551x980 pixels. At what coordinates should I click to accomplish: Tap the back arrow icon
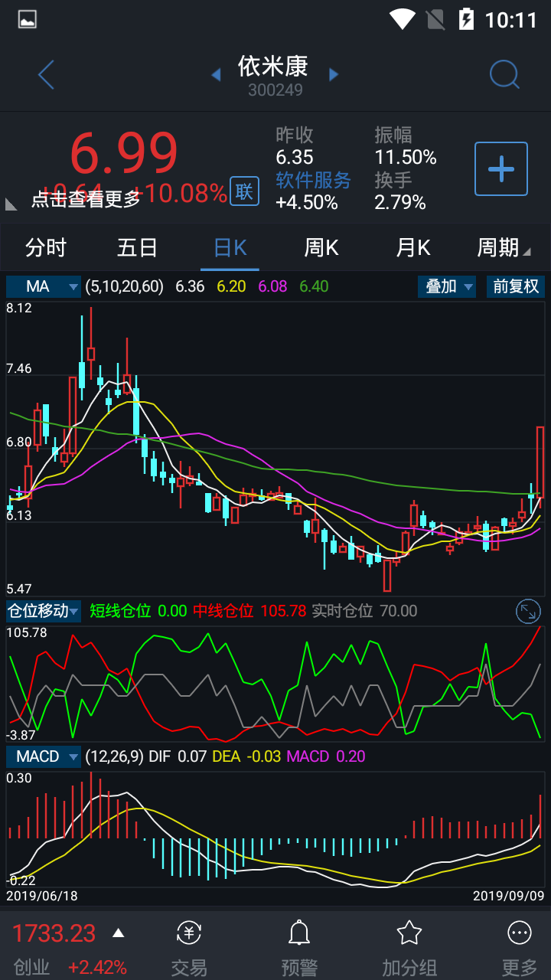coord(46,75)
